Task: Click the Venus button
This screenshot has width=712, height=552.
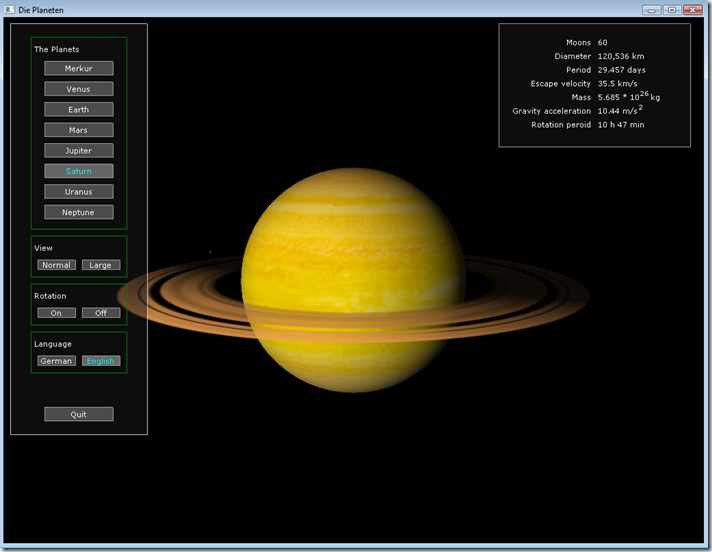Action: coord(79,89)
